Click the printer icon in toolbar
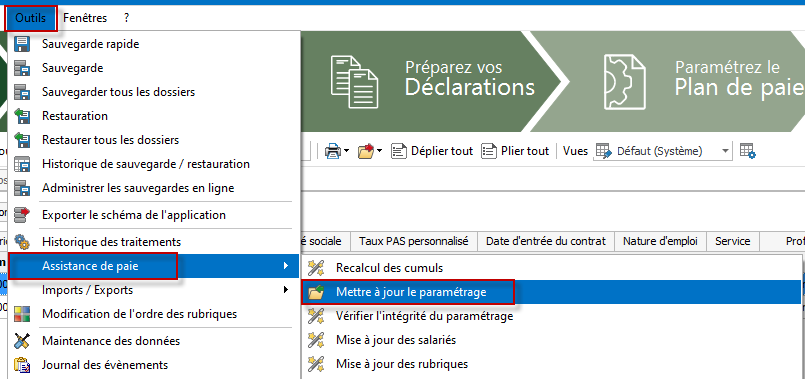The height and width of the screenshot is (379, 805). [x=333, y=151]
